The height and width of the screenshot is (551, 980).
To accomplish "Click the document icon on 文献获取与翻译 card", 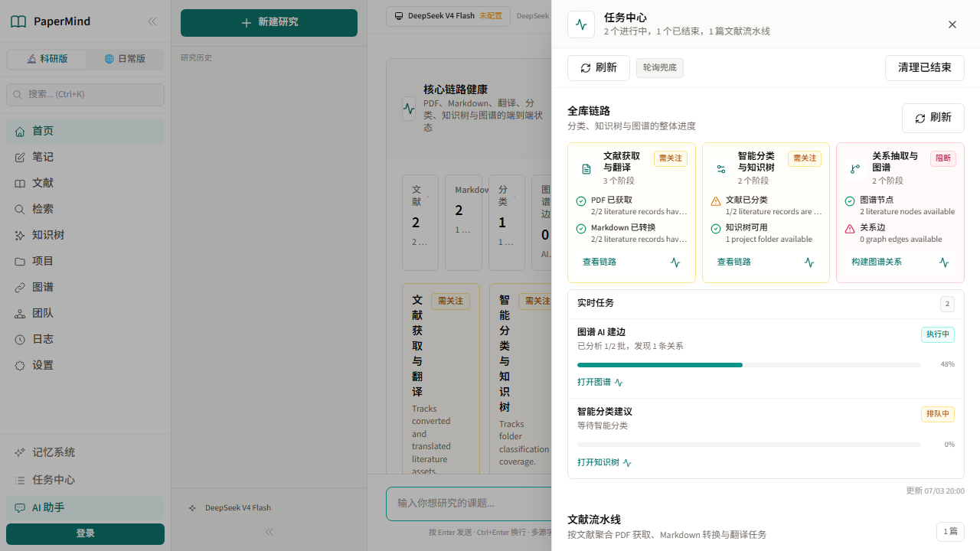I will point(586,169).
